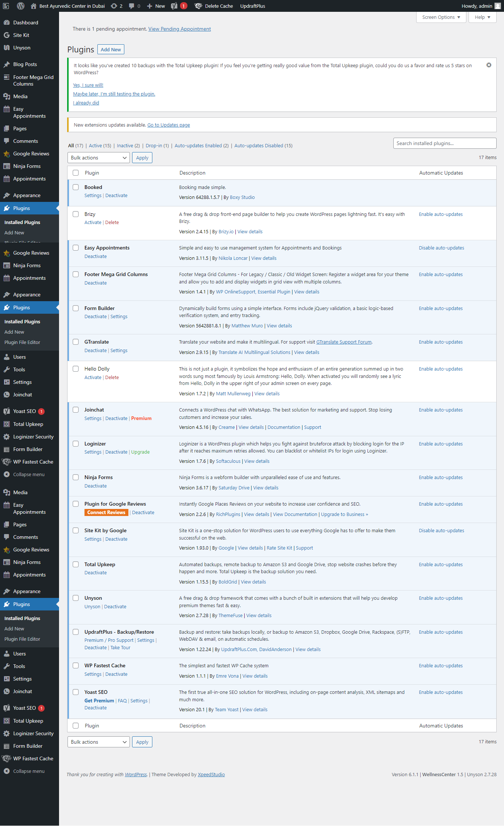Expand the Help dropdown tab

(482, 17)
